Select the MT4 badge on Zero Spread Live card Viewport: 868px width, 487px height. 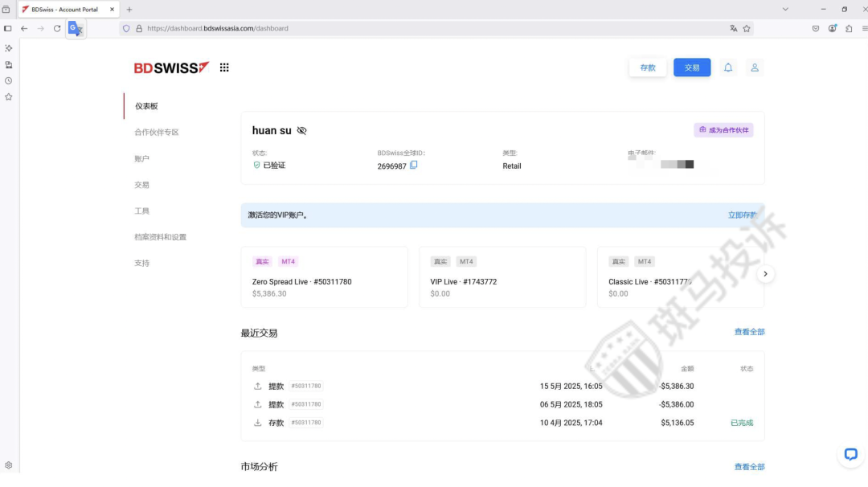(289, 261)
